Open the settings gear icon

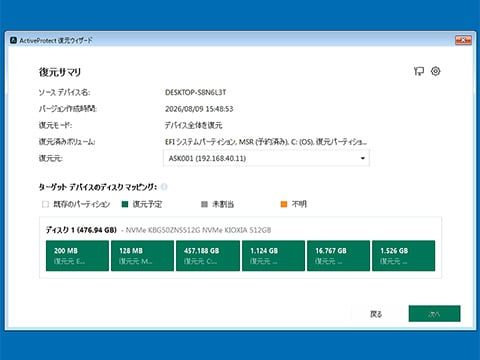pyautogui.click(x=435, y=71)
